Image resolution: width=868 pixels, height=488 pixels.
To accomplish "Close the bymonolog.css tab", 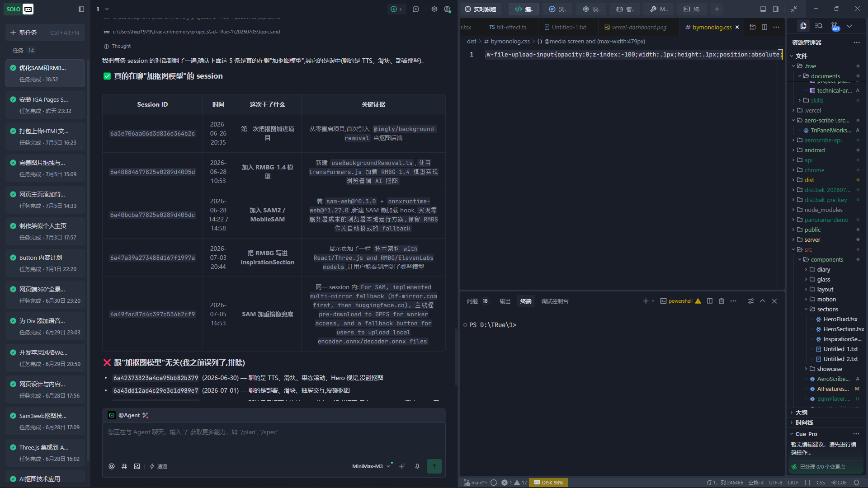I will (737, 27).
